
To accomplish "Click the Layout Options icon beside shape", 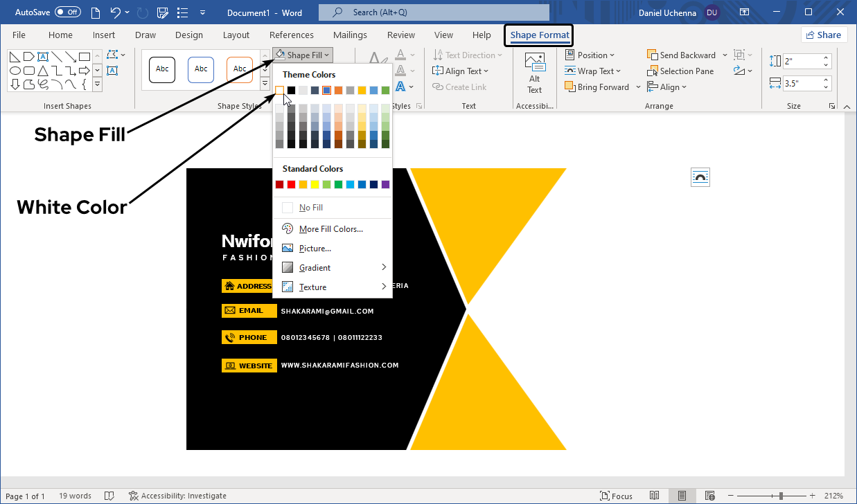I will [700, 177].
